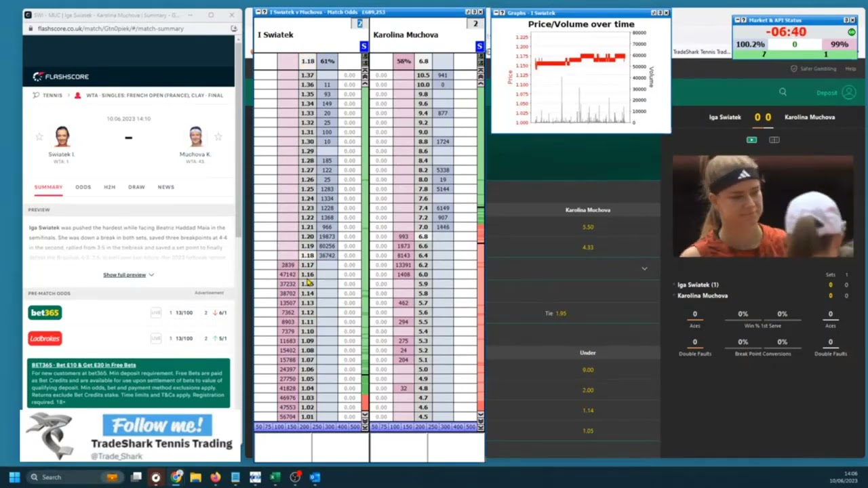Screen dimensions: 868x488
Task: Expand the chevron under Karolina Muchova odds
Action: tap(644, 268)
